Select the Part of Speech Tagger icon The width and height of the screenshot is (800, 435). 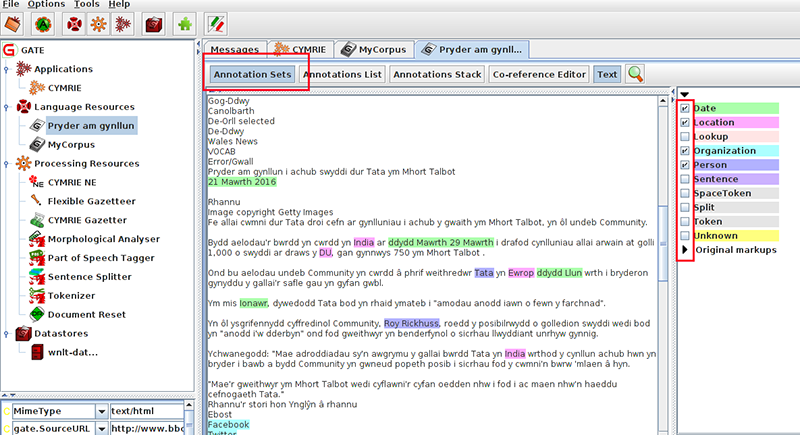pos(36,258)
